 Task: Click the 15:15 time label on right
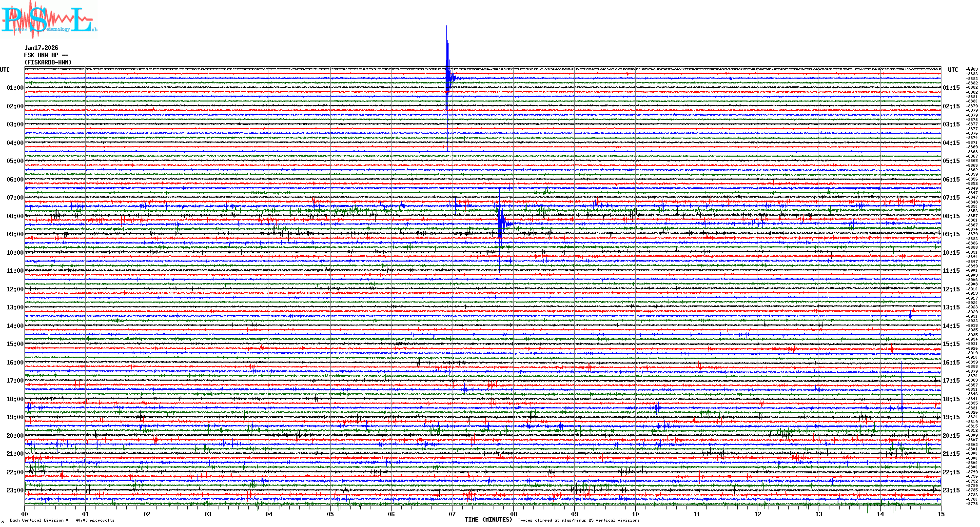click(x=951, y=344)
